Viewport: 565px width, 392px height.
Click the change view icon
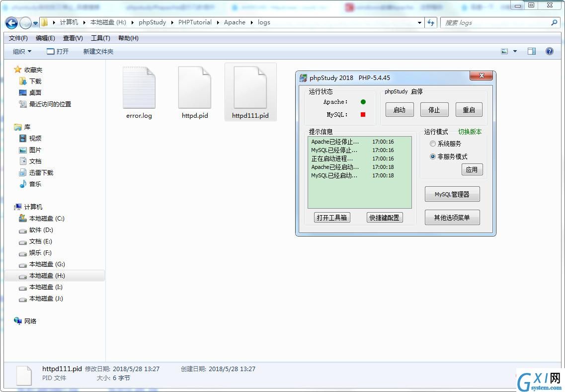click(505, 52)
